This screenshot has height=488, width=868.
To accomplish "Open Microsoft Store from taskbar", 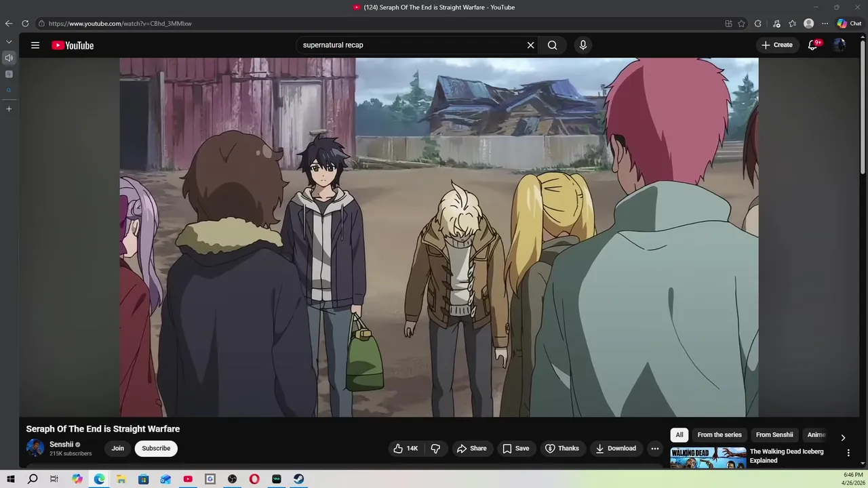I will [x=143, y=479].
